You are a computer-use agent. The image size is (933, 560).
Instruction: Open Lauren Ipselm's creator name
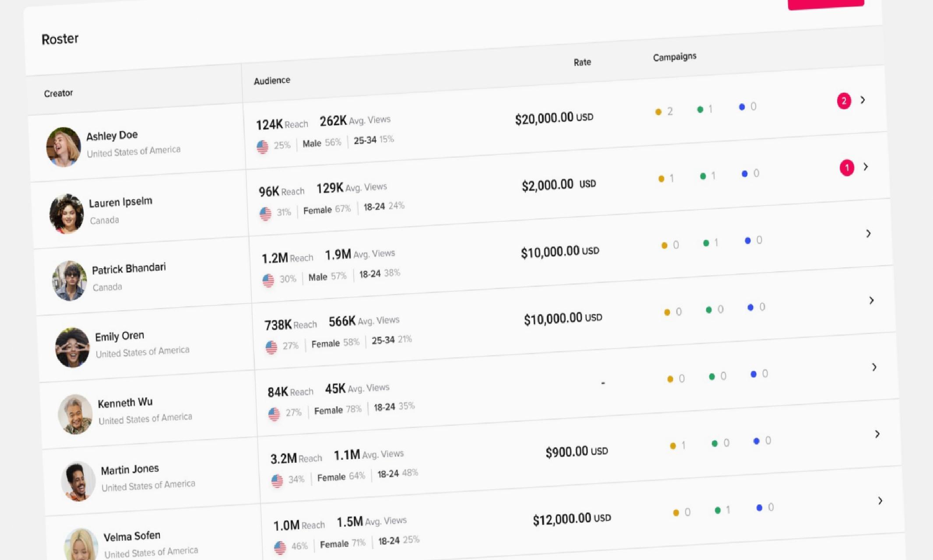point(121,202)
